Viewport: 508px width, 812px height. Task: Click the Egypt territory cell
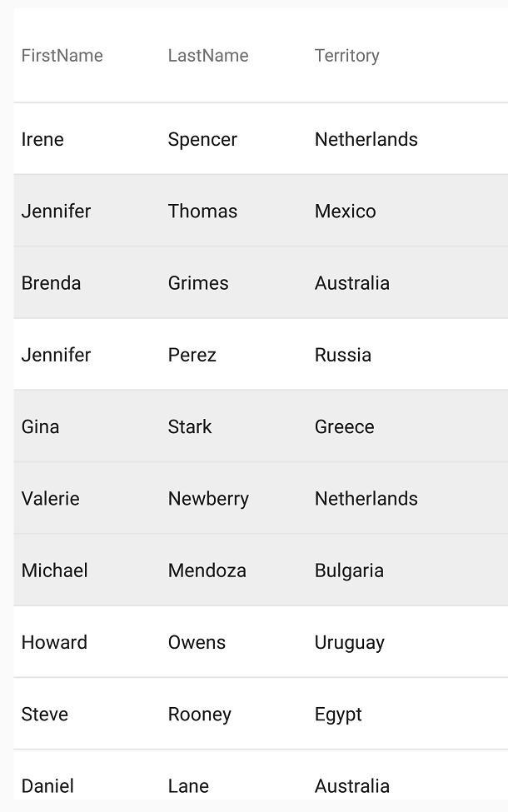pos(338,714)
